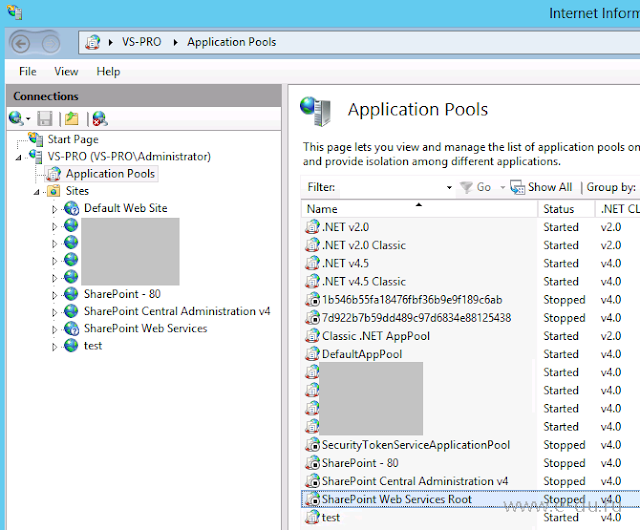Click the IIS Manager title bar icon

pos(15,12)
